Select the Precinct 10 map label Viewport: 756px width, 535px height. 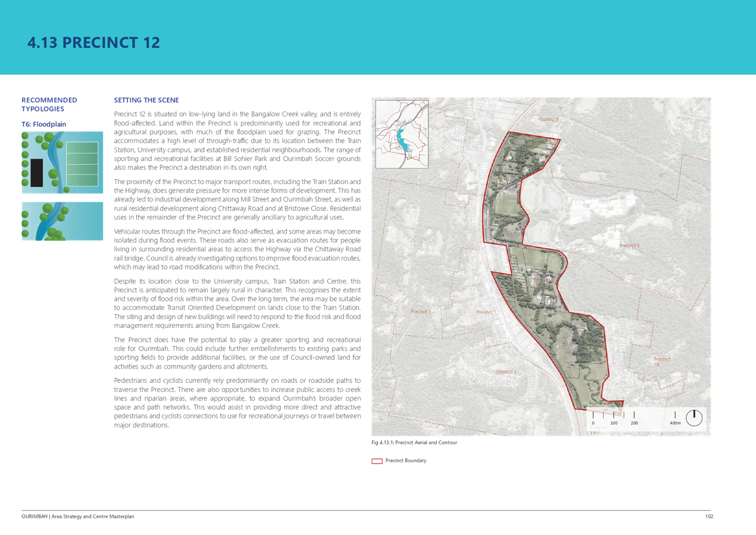662,362
